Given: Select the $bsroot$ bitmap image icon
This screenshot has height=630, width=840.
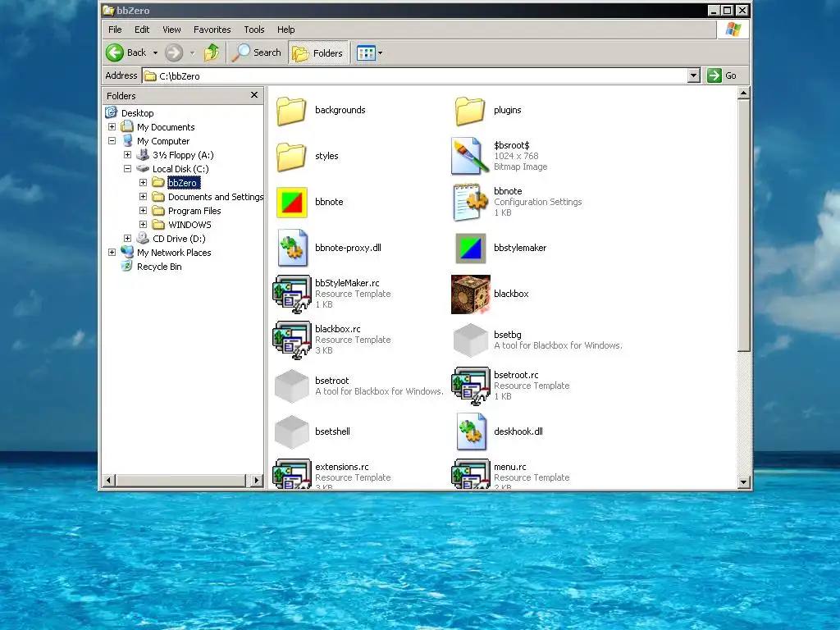Looking at the screenshot, I should pos(470,156).
